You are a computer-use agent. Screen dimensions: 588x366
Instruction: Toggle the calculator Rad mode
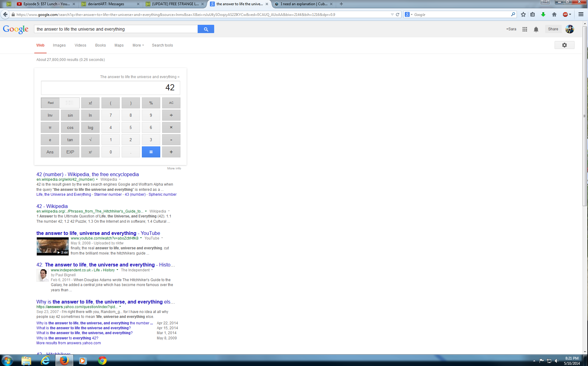pos(51,103)
